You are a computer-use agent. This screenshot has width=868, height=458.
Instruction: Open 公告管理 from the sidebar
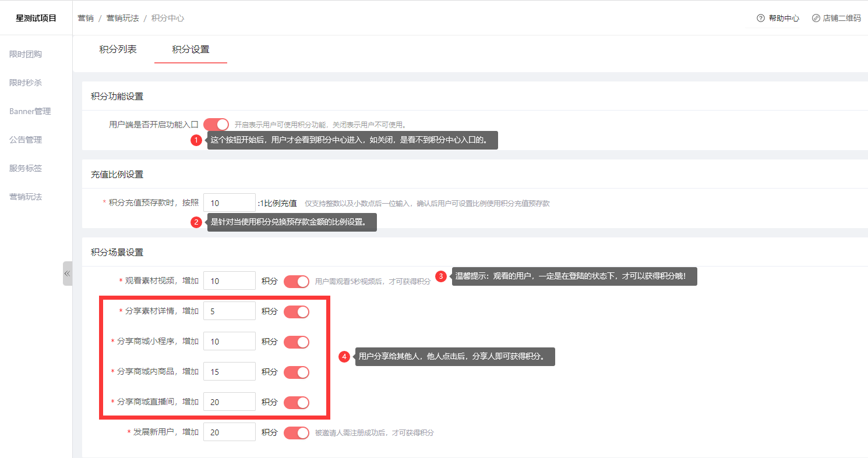point(26,140)
